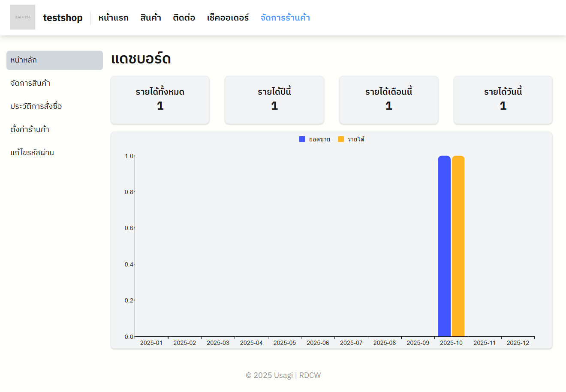Open จัดการสินค้า in the sidebar

[x=30, y=83]
